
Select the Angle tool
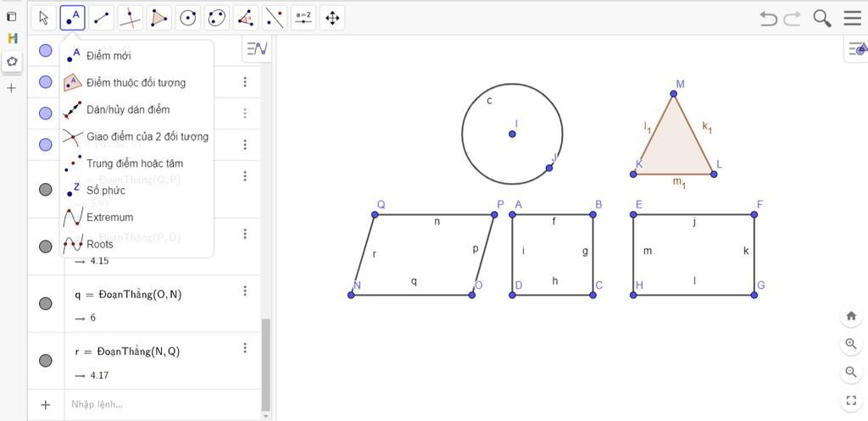point(245,19)
